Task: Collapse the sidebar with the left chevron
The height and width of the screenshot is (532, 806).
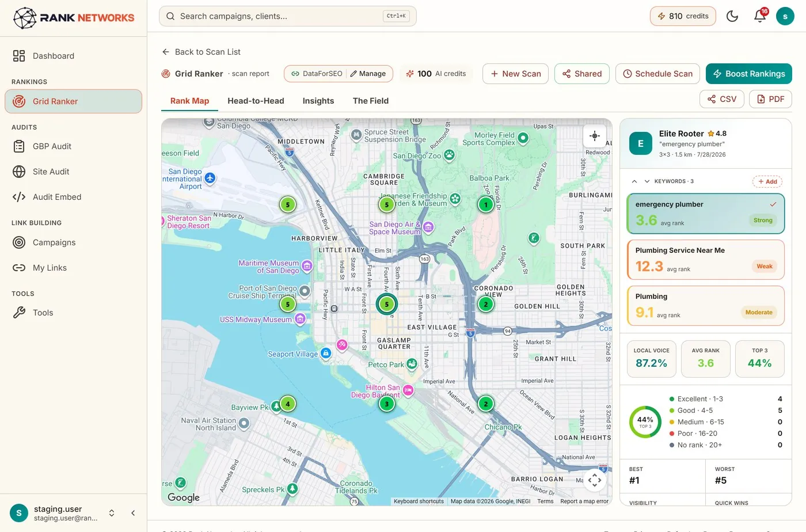Action: [x=133, y=513]
